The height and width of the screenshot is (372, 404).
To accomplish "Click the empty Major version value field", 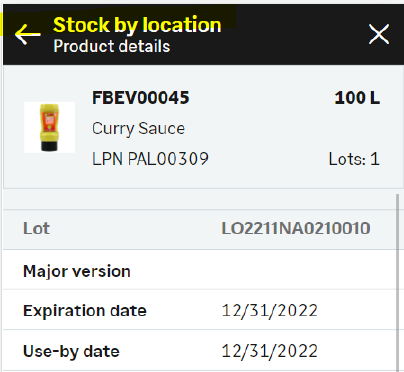I will (296, 271).
